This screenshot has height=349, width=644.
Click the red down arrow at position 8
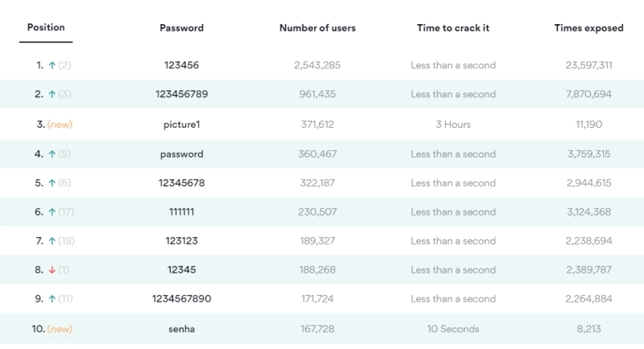52,269
